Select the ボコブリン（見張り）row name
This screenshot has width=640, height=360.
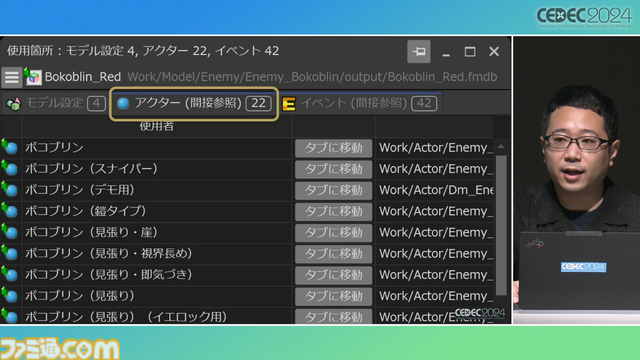[80, 296]
